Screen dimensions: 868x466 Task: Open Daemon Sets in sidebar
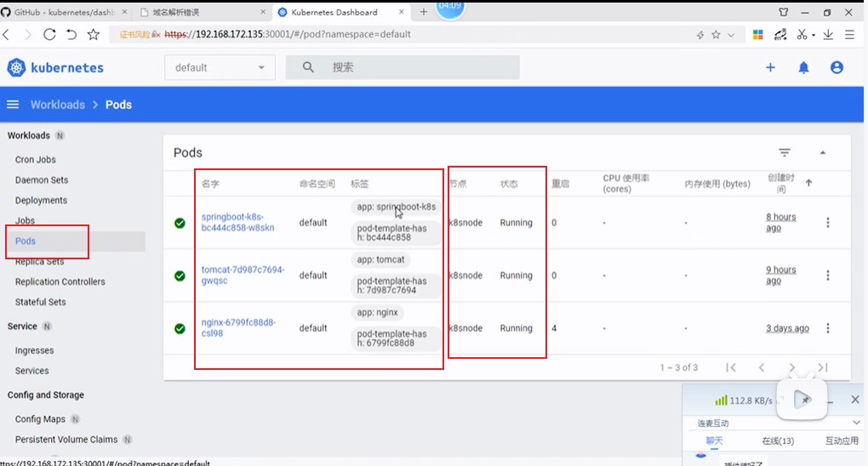tap(42, 180)
